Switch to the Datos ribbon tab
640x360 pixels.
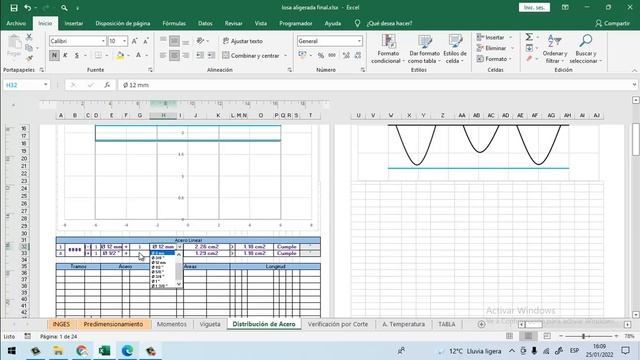[205, 24]
